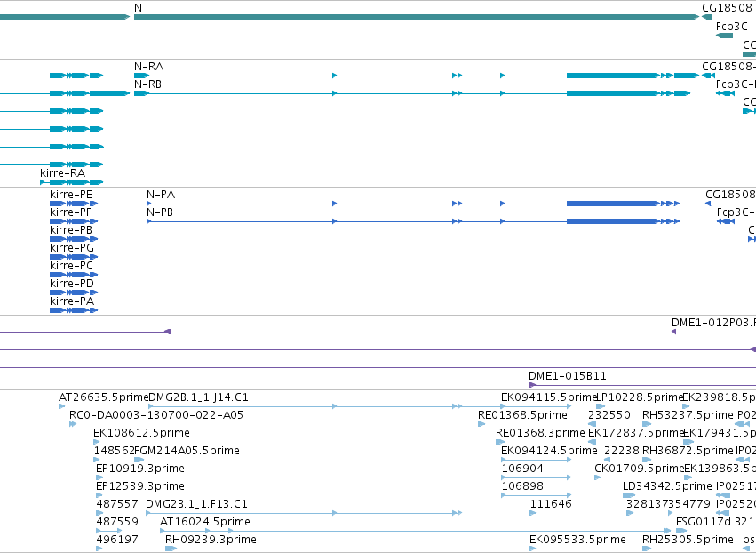The image size is (756, 553).
Task: Click the 487559 feature label
Action: click(117, 522)
